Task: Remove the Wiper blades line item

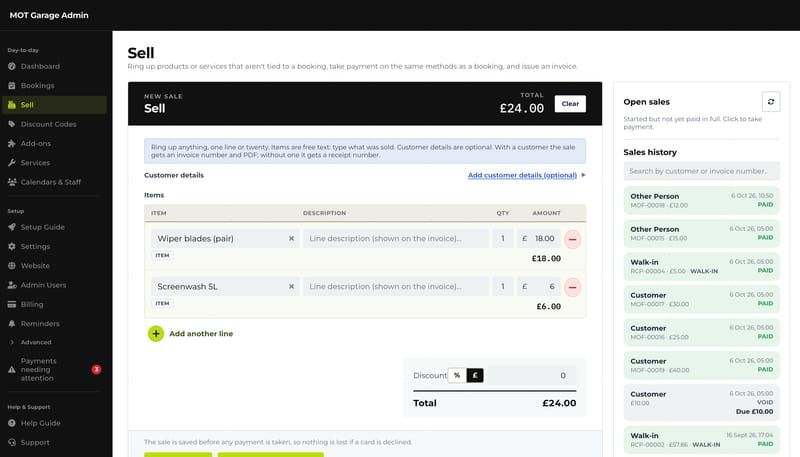Action: tap(572, 239)
